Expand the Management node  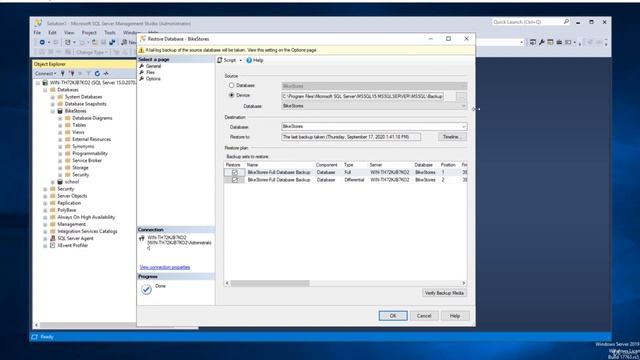point(45,224)
